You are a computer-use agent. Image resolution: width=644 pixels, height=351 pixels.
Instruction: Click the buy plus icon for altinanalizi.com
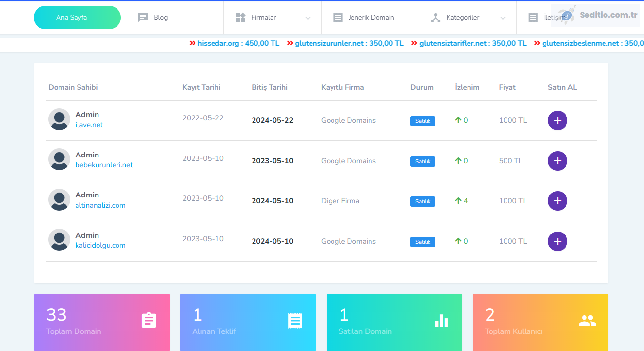557,201
